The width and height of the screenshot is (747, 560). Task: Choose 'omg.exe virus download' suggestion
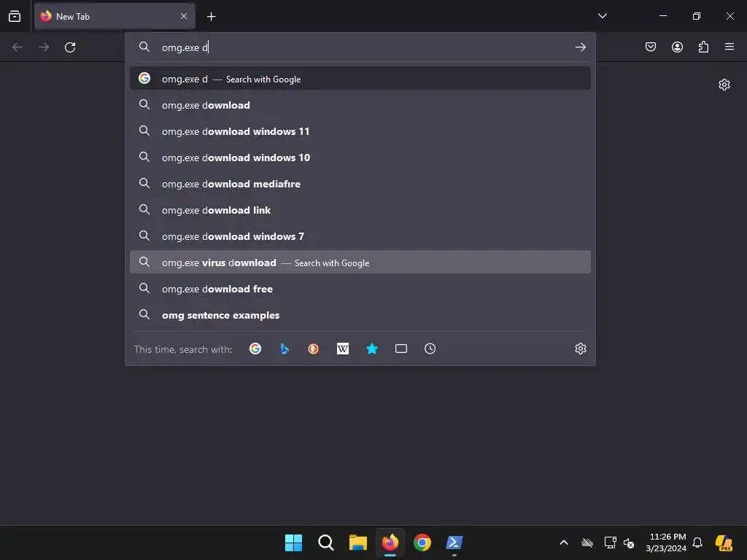[360, 262]
